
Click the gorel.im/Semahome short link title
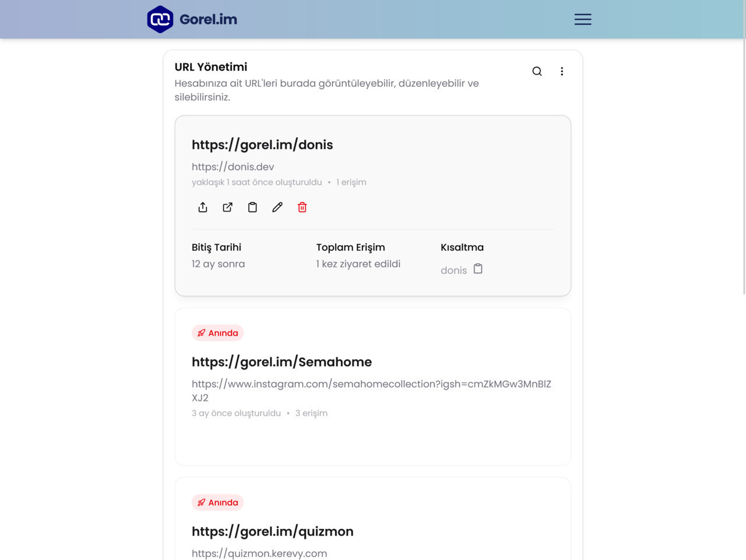pyautogui.click(x=281, y=362)
